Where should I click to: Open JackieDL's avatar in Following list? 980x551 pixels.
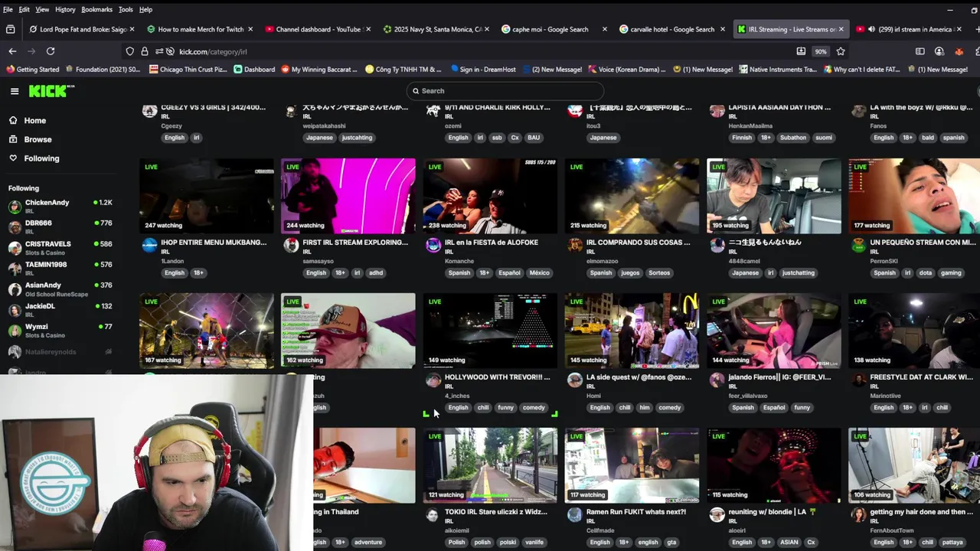(x=15, y=310)
